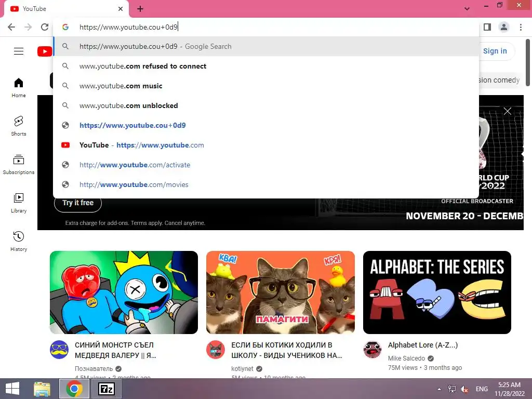
Task: Click the kotiynet channel avatar
Action: tap(216, 350)
